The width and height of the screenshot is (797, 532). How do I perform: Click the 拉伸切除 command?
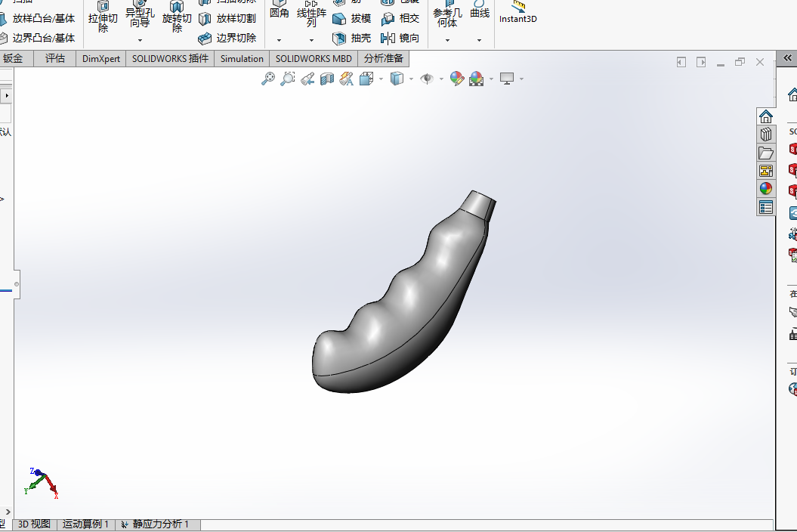point(103,17)
